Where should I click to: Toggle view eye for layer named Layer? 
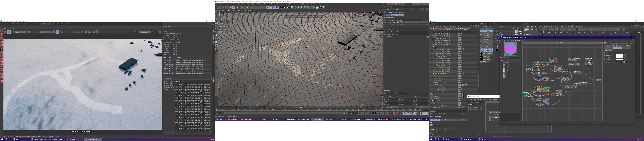click(516, 31)
